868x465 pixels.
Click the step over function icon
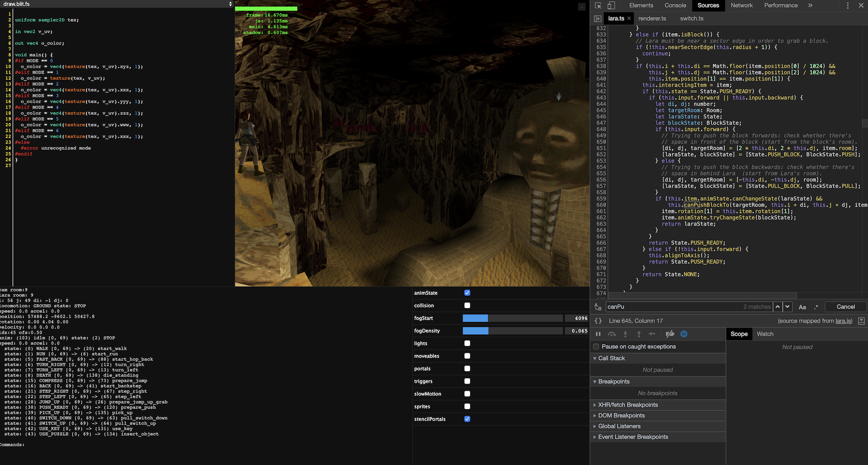pyautogui.click(x=612, y=334)
